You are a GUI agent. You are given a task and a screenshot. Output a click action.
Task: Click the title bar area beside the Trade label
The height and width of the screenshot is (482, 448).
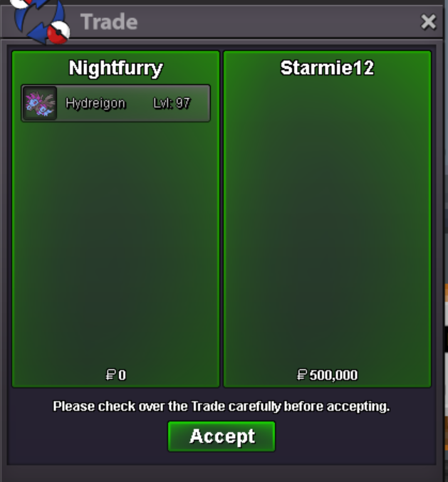coord(277,22)
